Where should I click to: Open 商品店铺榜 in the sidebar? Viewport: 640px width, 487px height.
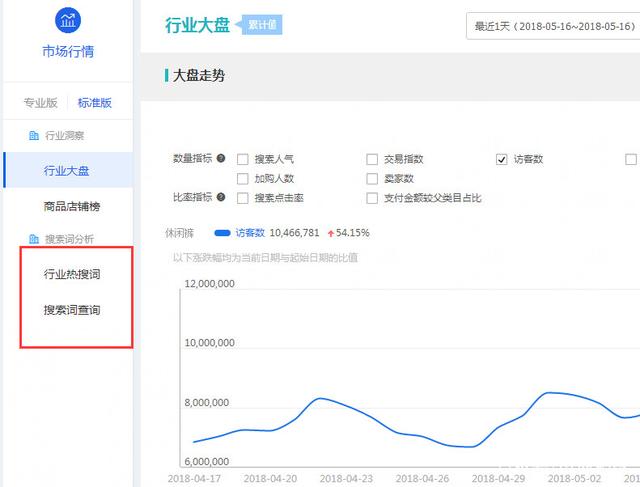click(72, 206)
